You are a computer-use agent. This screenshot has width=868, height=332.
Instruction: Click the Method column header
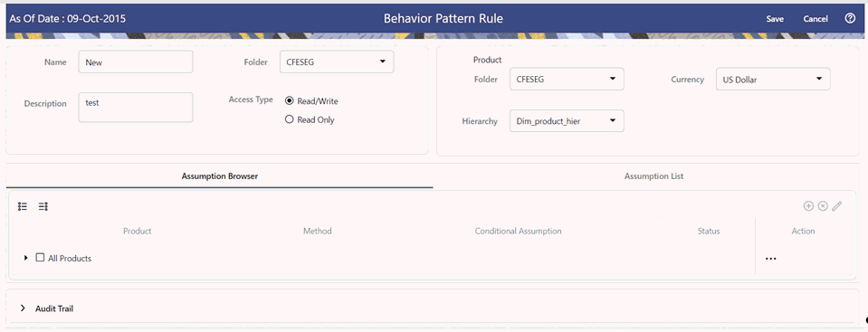317,231
